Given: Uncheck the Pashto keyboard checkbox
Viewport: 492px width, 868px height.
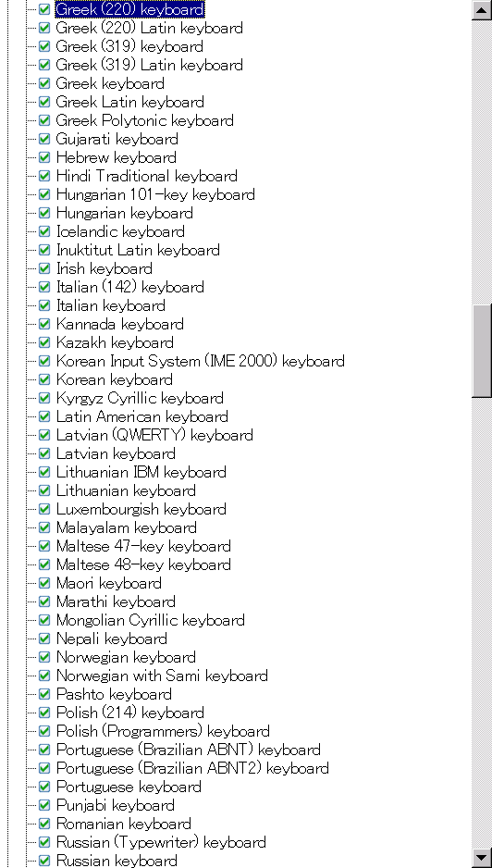Looking at the screenshot, I should [44, 694].
